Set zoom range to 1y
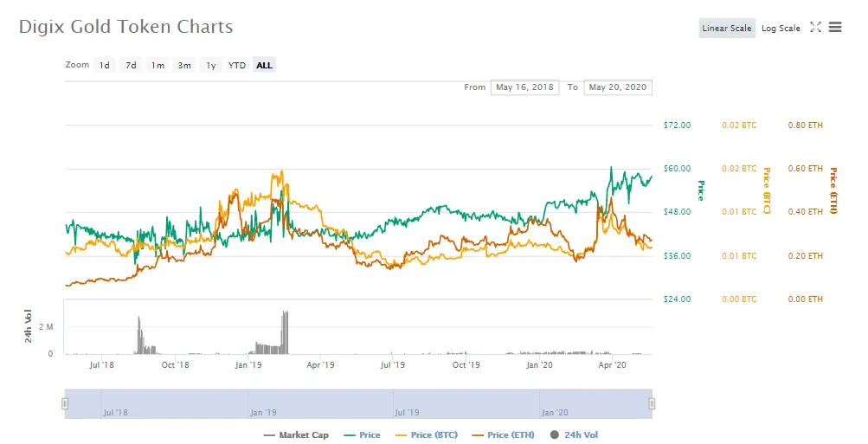The width and height of the screenshot is (868, 444). pyautogui.click(x=211, y=65)
